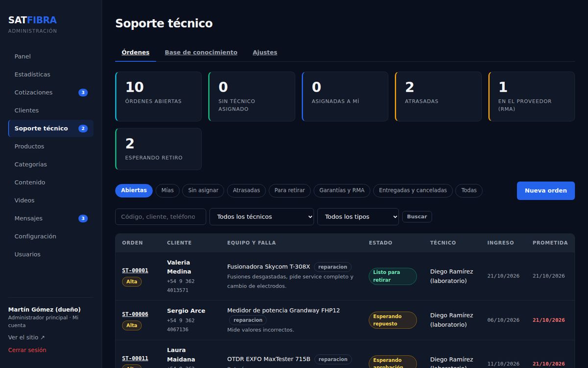The height and width of the screenshot is (368, 588).
Task: Open Cotizaciones in the sidebar
Action: tap(50, 92)
